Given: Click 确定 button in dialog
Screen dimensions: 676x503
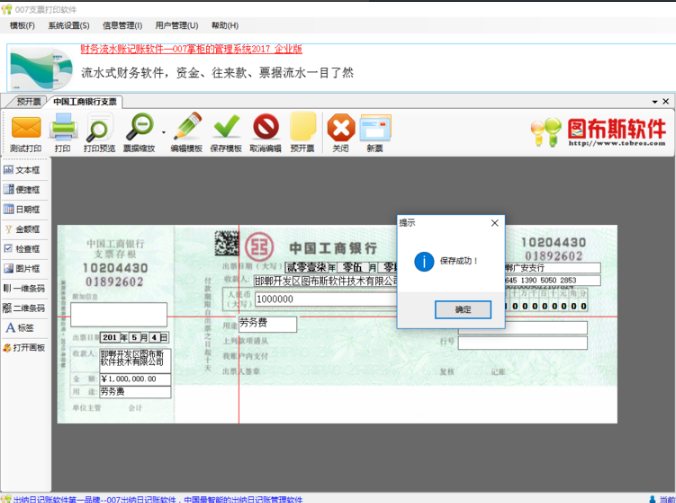Looking at the screenshot, I should (x=463, y=309).
